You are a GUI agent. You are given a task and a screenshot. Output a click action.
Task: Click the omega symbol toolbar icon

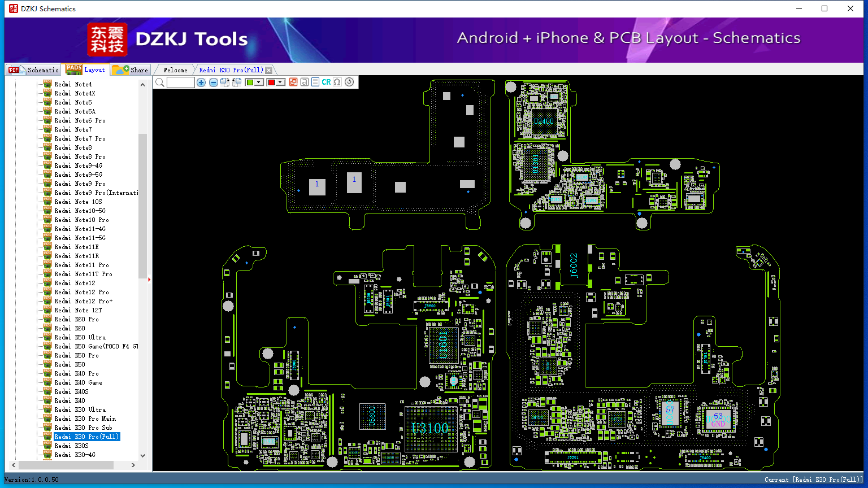[337, 82]
